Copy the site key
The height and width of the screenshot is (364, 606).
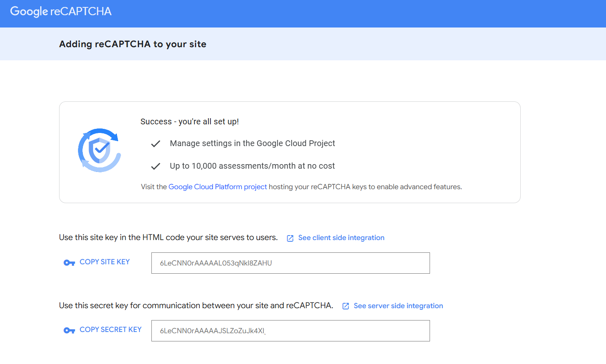105,262
